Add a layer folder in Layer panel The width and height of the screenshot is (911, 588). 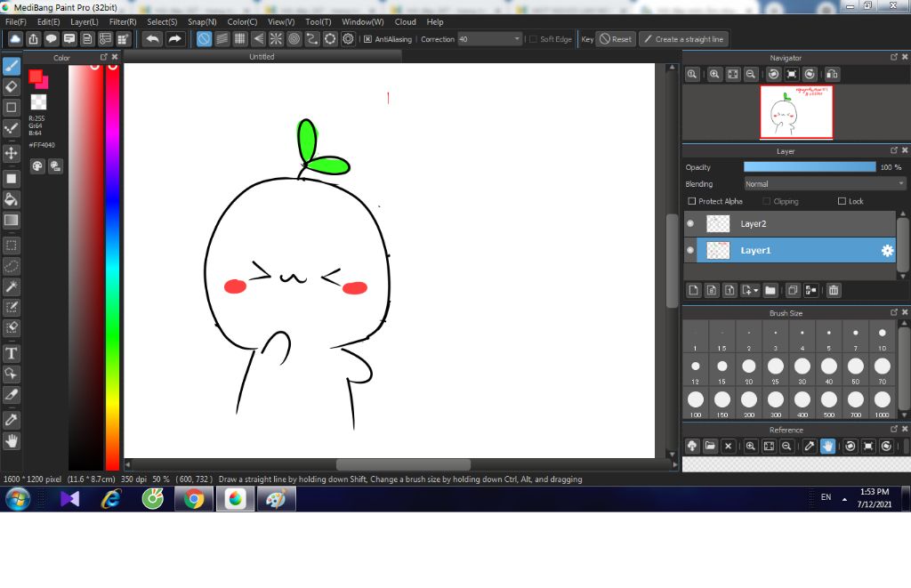pos(770,290)
